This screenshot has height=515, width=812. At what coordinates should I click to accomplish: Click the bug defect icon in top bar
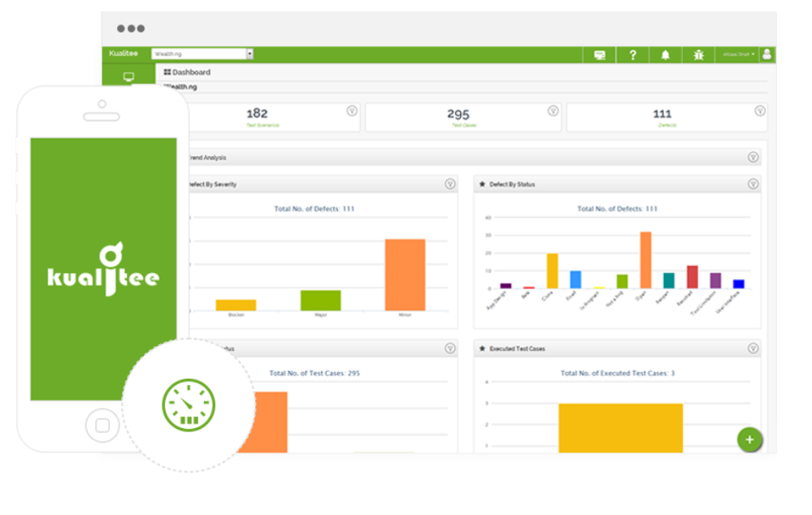(698, 54)
